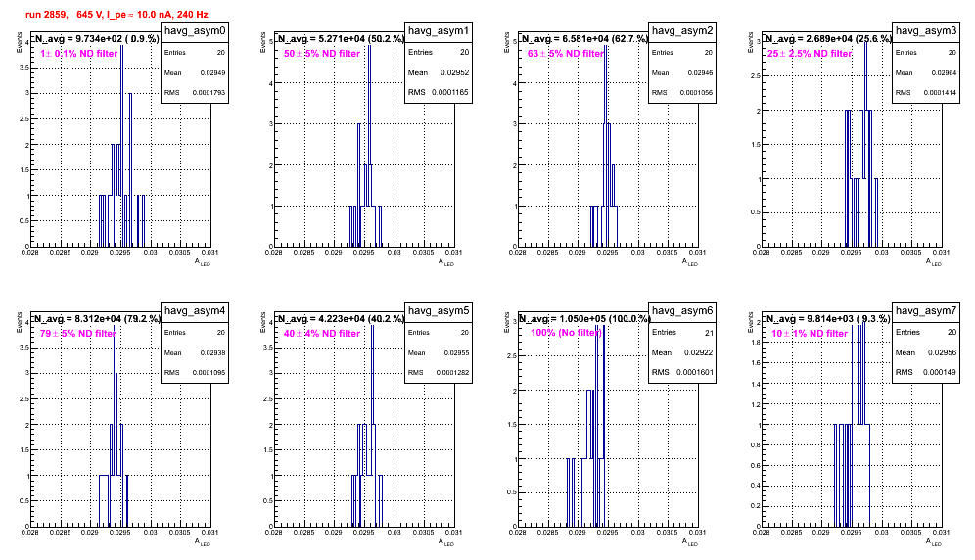975x560 pixels.
Task: Click the '25 ± 2.5% ND filter' label
Action: coord(809,54)
